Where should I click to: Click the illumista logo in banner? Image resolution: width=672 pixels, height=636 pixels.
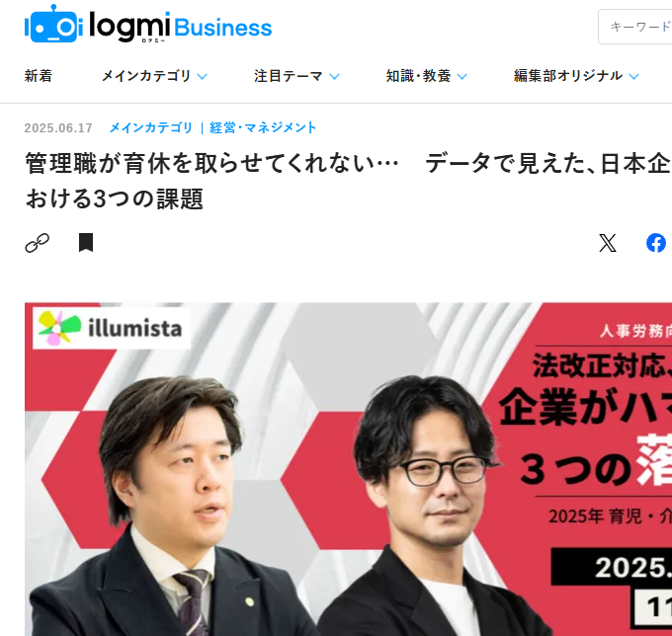pyautogui.click(x=112, y=328)
